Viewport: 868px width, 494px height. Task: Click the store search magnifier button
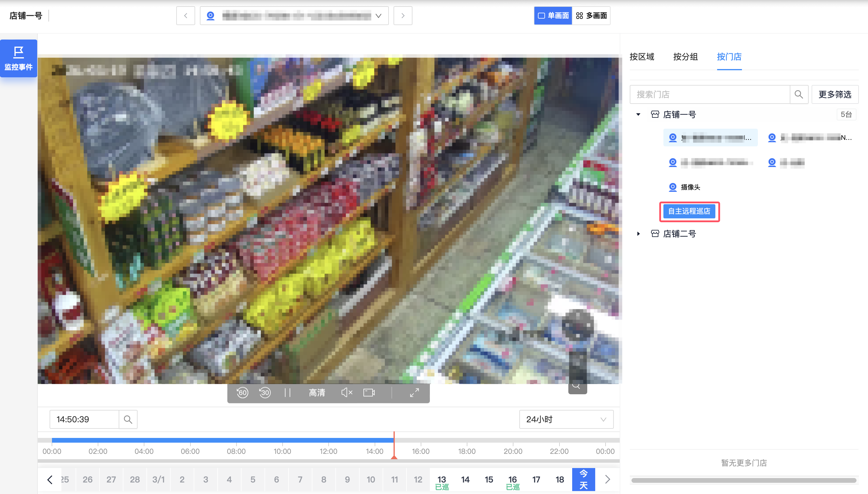pyautogui.click(x=799, y=94)
